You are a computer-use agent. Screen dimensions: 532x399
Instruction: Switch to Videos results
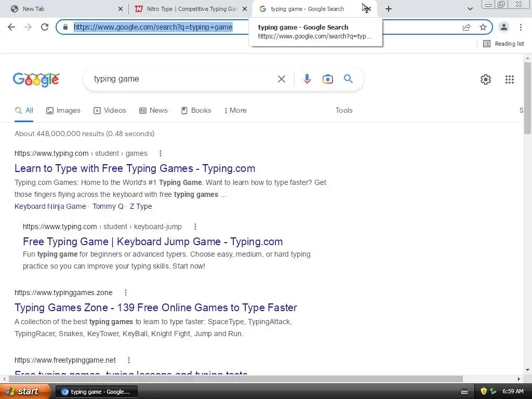click(x=110, y=110)
